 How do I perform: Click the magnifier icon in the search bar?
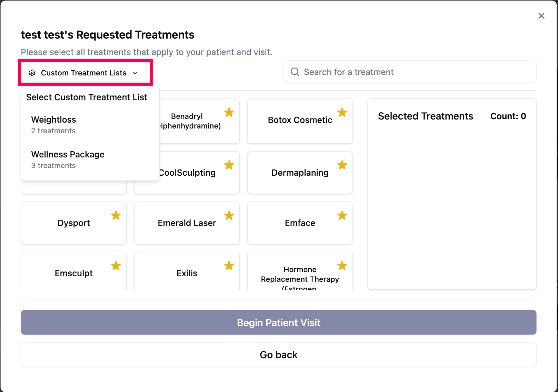295,72
